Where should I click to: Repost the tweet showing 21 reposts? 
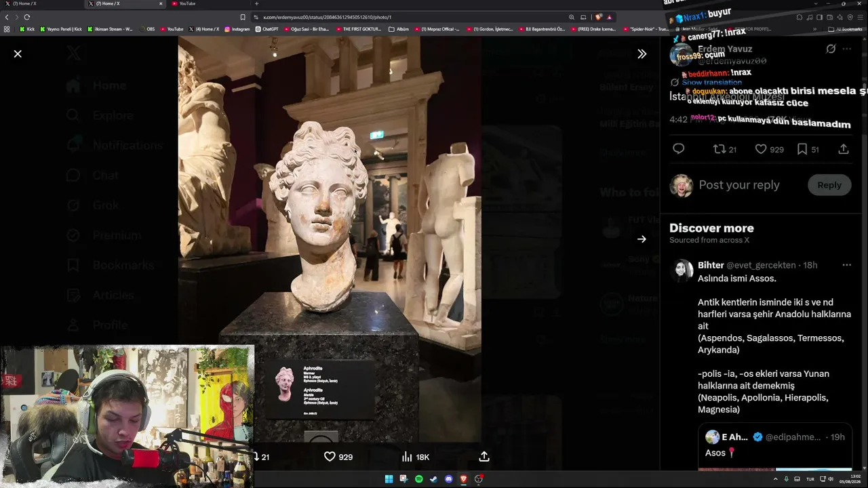click(725, 149)
